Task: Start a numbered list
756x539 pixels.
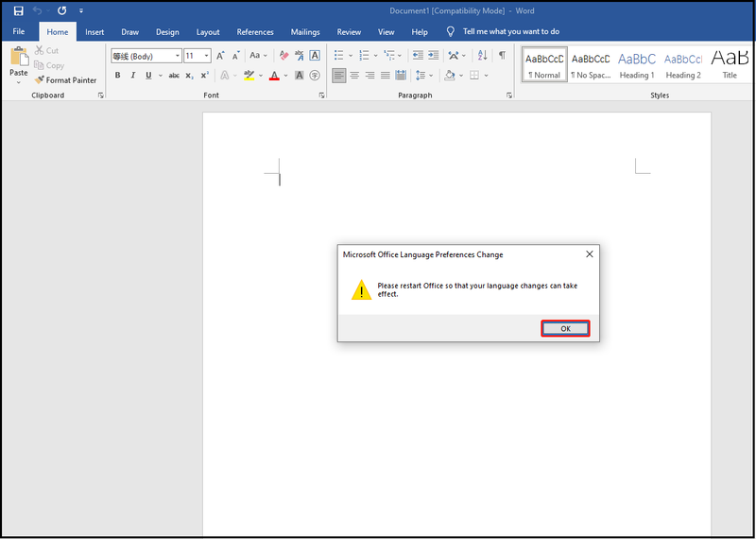Action: point(364,56)
